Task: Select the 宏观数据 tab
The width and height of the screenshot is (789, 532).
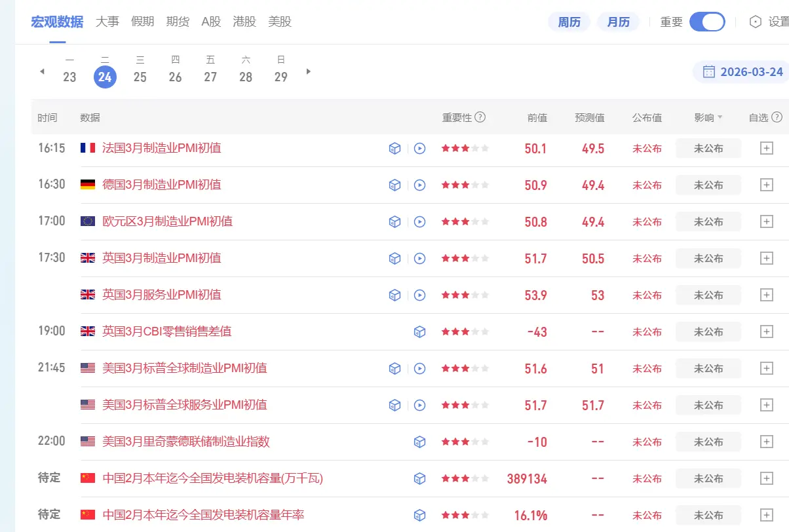Action: [x=57, y=22]
